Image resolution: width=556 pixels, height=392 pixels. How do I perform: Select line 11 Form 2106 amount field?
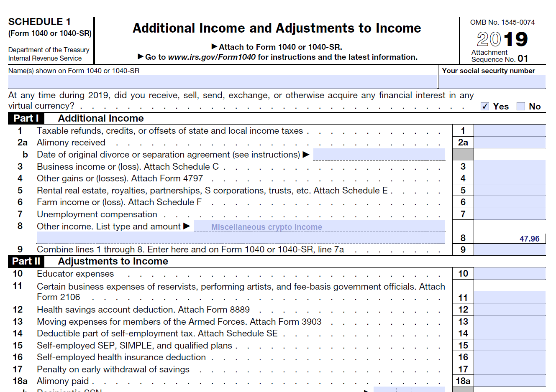click(510, 297)
